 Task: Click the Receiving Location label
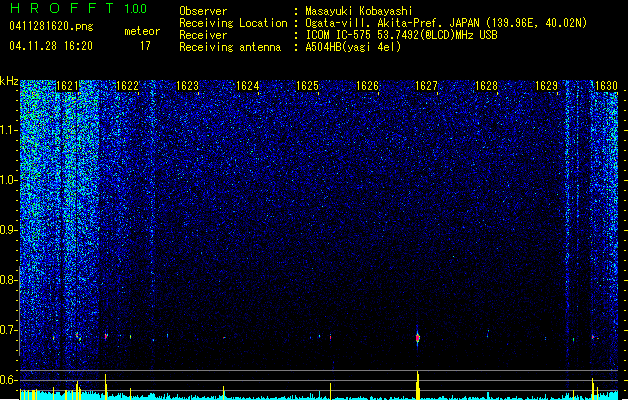(233, 23)
